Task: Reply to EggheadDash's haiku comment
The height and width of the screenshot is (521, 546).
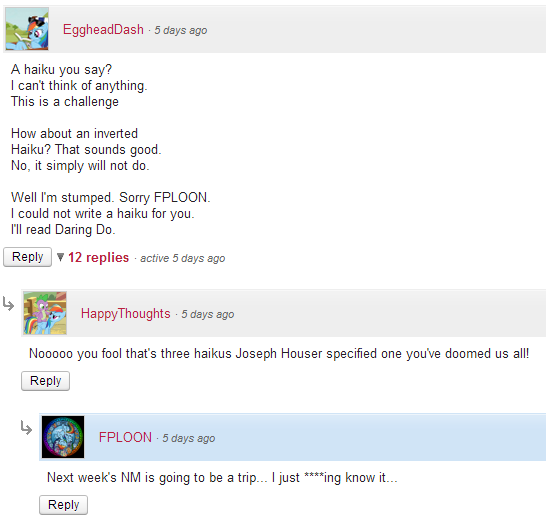Action: tap(28, 257)
